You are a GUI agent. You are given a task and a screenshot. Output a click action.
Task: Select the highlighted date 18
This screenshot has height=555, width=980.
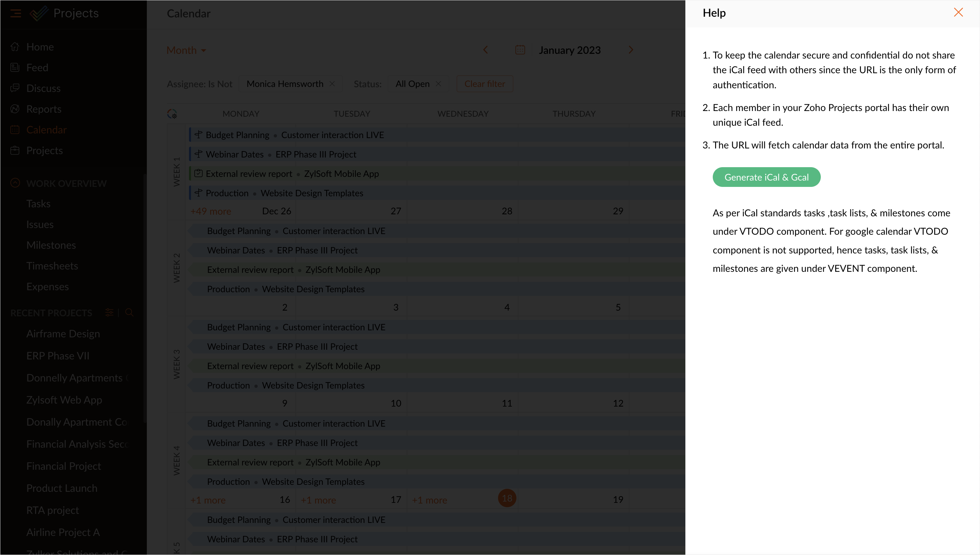507,498
